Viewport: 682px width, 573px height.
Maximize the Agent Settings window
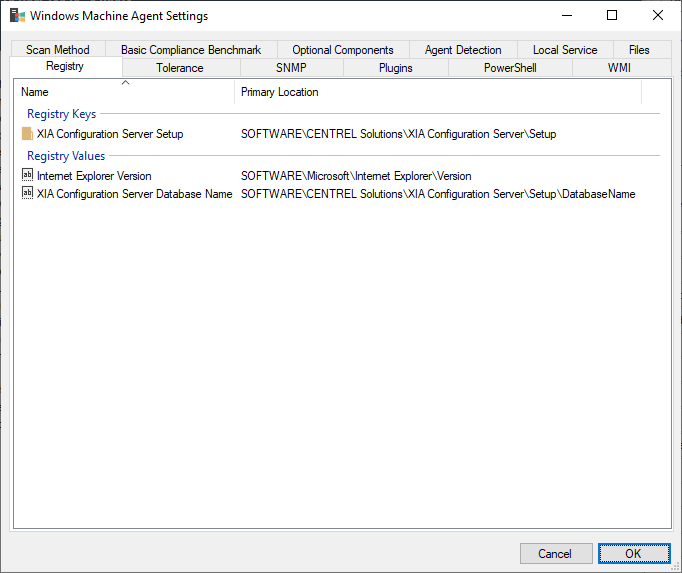[x=612, y=16]
